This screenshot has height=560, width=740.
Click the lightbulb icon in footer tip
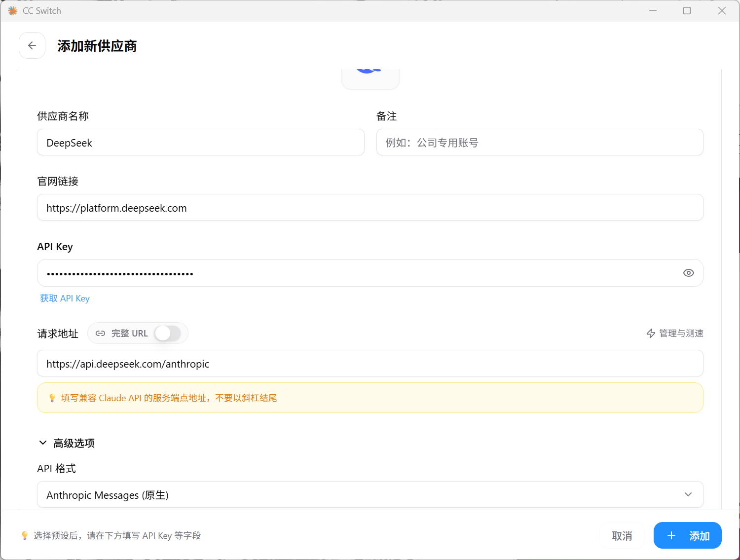(x=25, y=536)
